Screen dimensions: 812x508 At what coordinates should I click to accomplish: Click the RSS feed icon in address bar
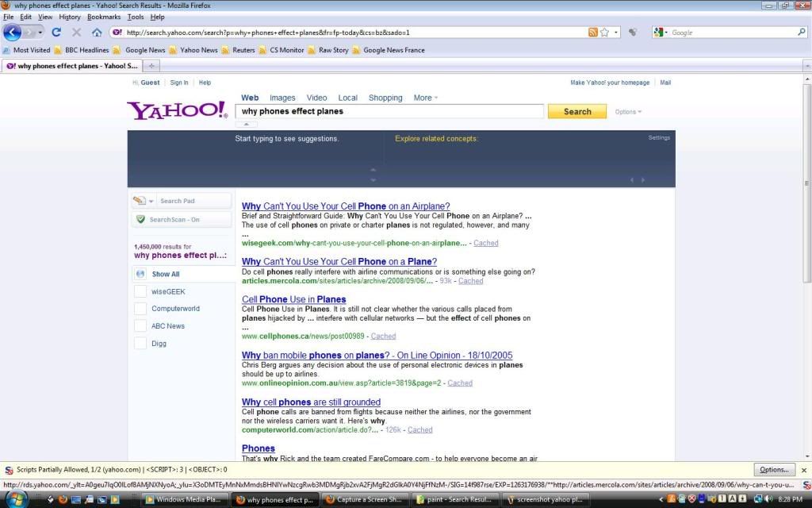click(x=593, y=32)
